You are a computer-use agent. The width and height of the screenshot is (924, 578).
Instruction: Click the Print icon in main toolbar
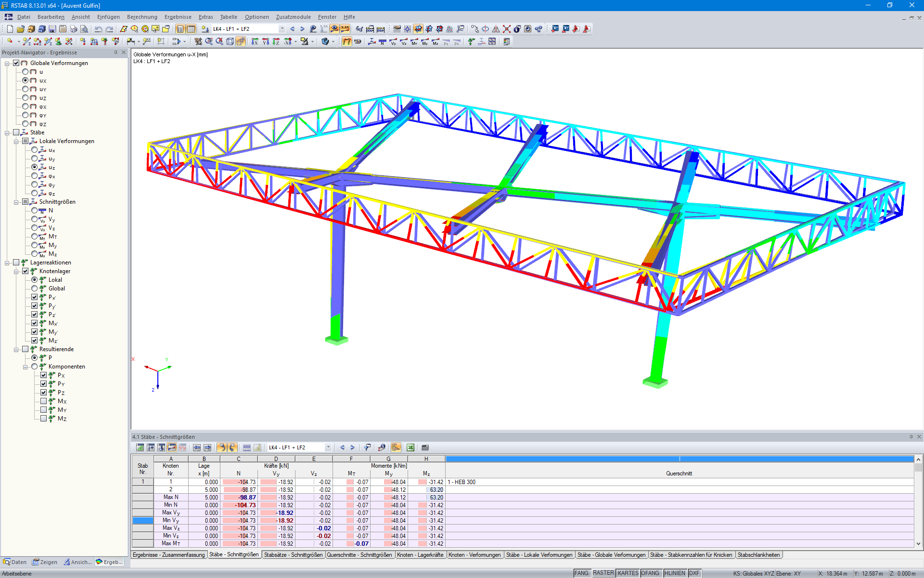point(74,29)
